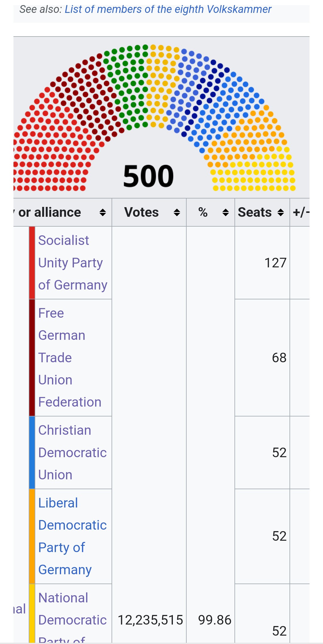Open National Democratic Party link
The width and height of the screenshot is (323, 644).
click(72, 617)
